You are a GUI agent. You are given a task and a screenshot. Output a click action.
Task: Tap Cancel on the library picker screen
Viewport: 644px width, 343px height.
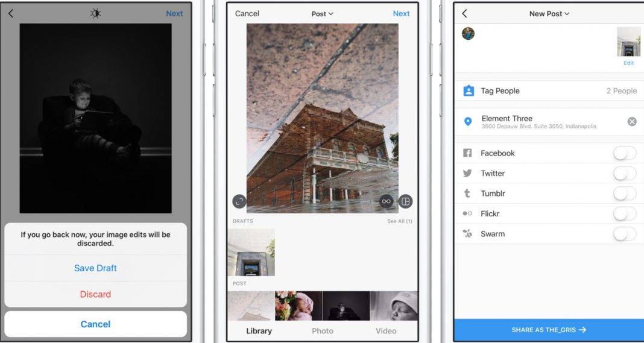[247, 13]
